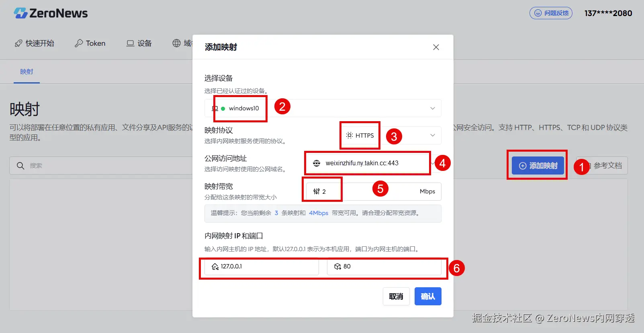Open 参考文档 reference docs
644x333 pixels.
tap(602, 166)
